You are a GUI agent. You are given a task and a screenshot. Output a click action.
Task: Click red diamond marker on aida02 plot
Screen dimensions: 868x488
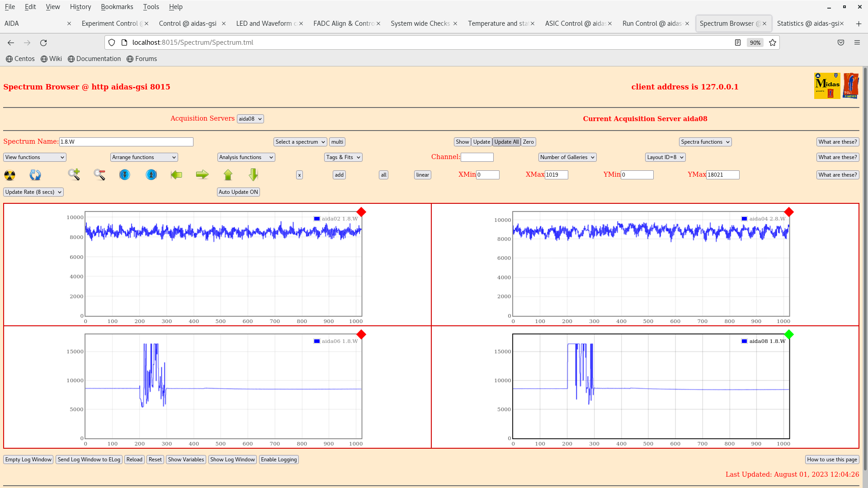361,212
